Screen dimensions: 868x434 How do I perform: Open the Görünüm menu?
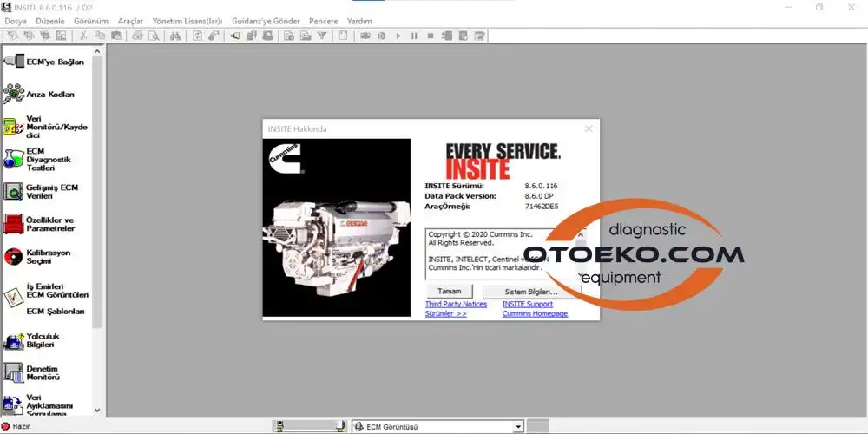click(91, 21)
